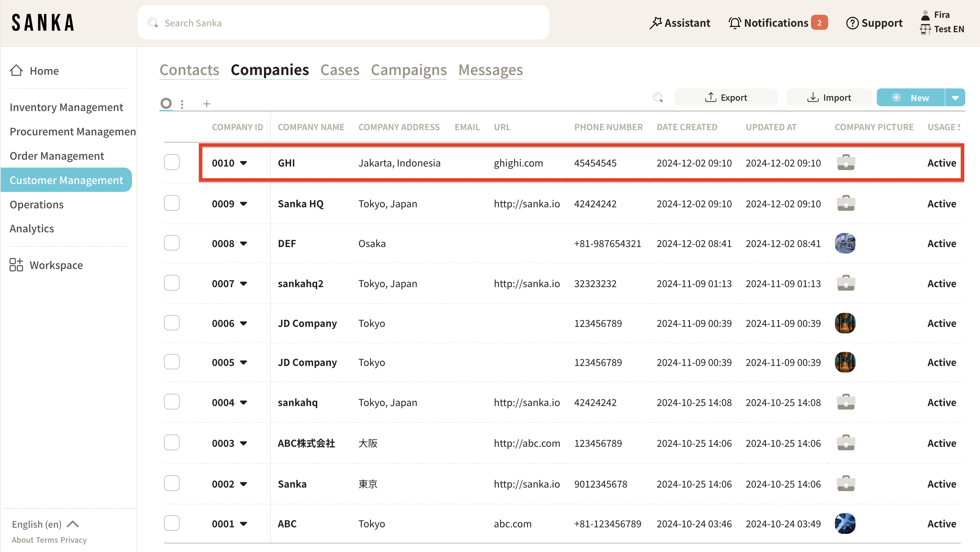Select the Sanka HQ row checkbox
The height and width of the screenshot is (552, 980).
[x=171, y=203]
